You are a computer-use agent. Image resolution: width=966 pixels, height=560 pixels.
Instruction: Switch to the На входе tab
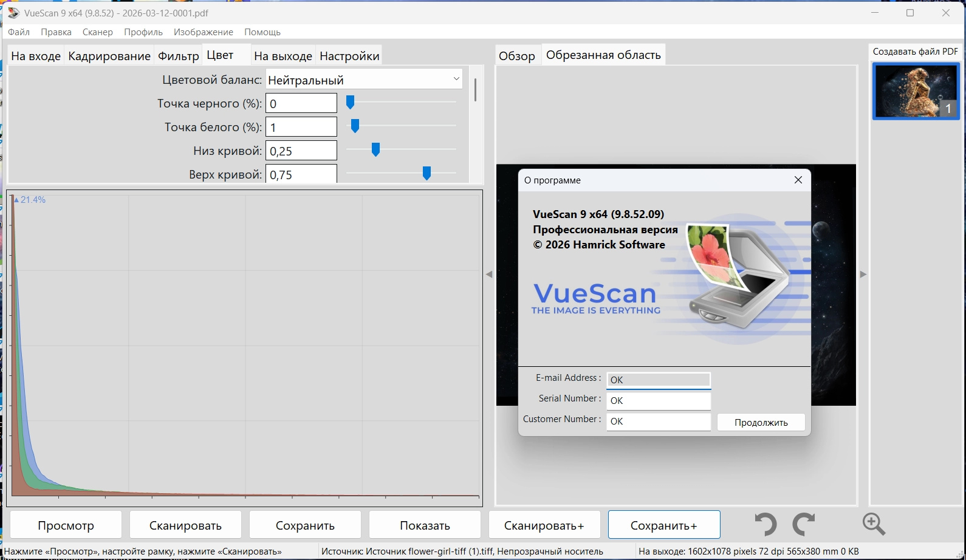click(x=36, y=56)
